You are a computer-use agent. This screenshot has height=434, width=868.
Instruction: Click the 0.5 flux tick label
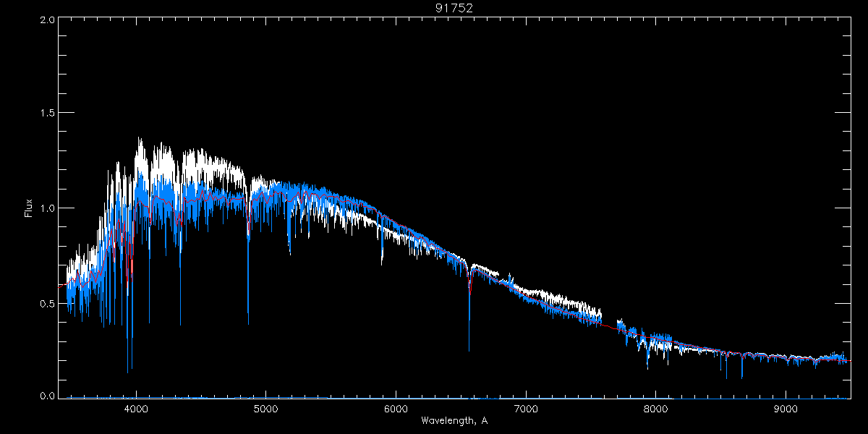tap(48, 303)
